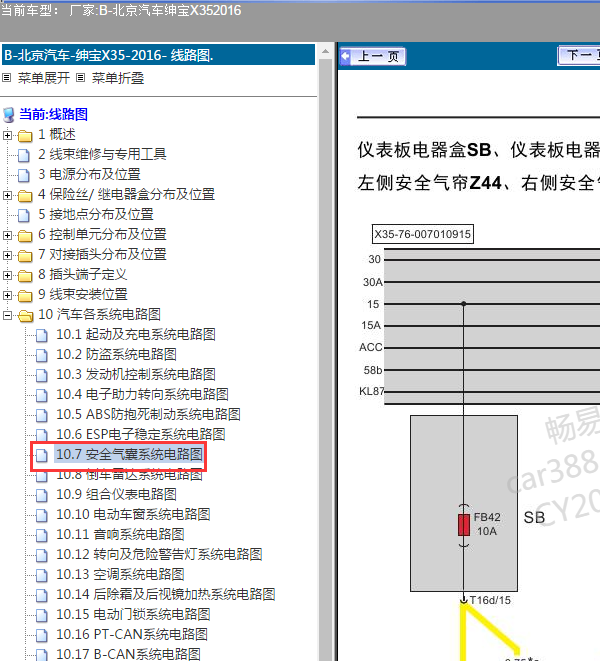Click page icon beside '10.4 电子助力转向系统电路图'
The height and width of the screenshot is (661, 600).
(x=42, y=395)
